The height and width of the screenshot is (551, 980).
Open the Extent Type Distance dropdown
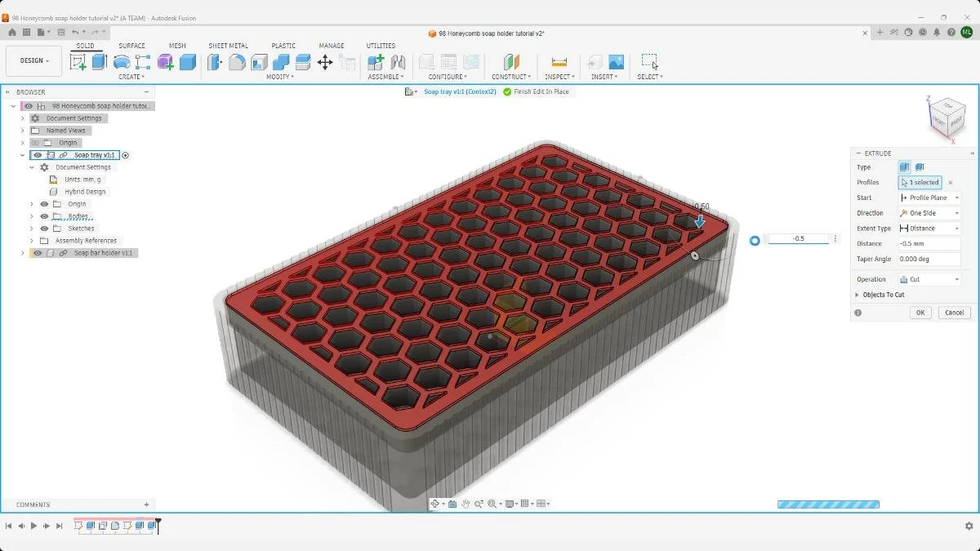[929, 229]
